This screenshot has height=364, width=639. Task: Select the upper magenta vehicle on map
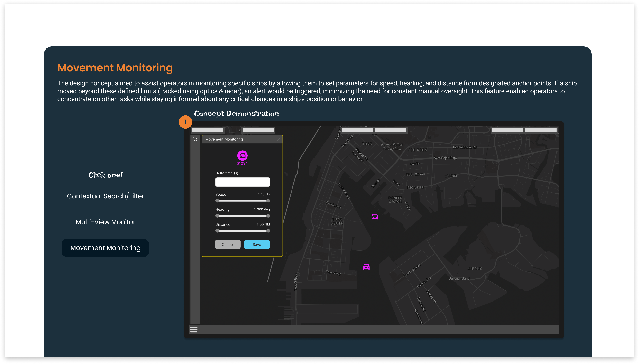coord(374,217)
